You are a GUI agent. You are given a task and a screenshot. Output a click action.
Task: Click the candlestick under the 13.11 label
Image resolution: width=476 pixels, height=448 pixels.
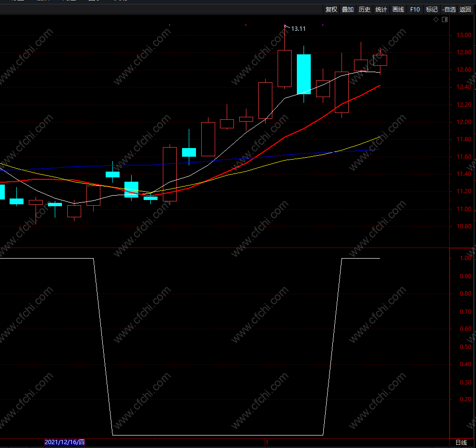285,68
